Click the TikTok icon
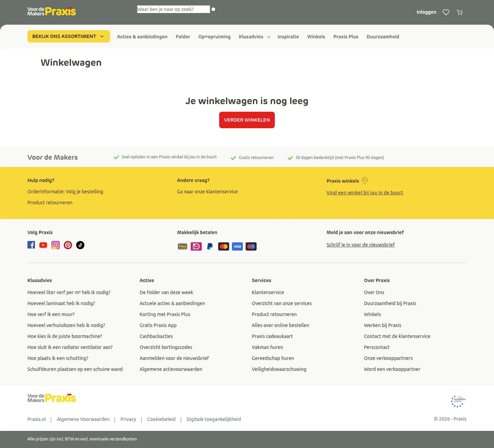The height and width of the screenshot is (448, 494). click(80, 245)
